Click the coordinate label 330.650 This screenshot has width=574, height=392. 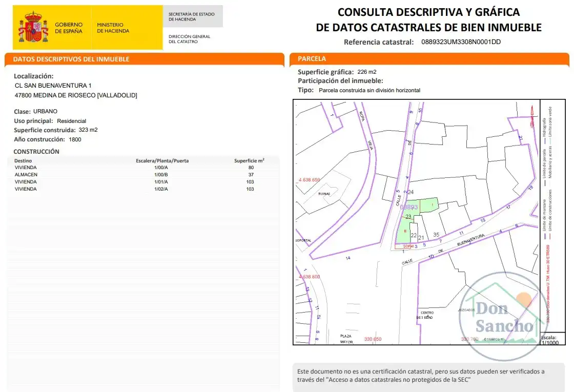click(373, 339)
